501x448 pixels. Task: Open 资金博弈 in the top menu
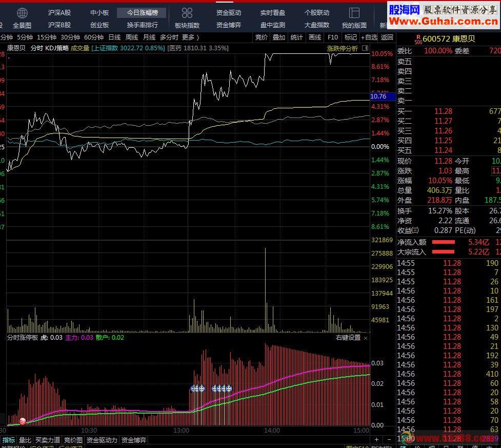coord(229,25)
